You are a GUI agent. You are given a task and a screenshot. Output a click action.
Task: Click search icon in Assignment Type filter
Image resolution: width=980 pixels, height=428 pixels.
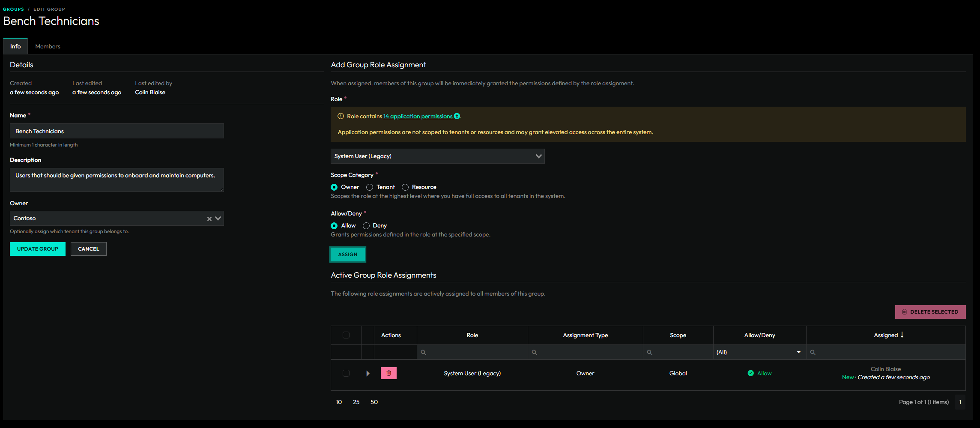tap(534, 352)
